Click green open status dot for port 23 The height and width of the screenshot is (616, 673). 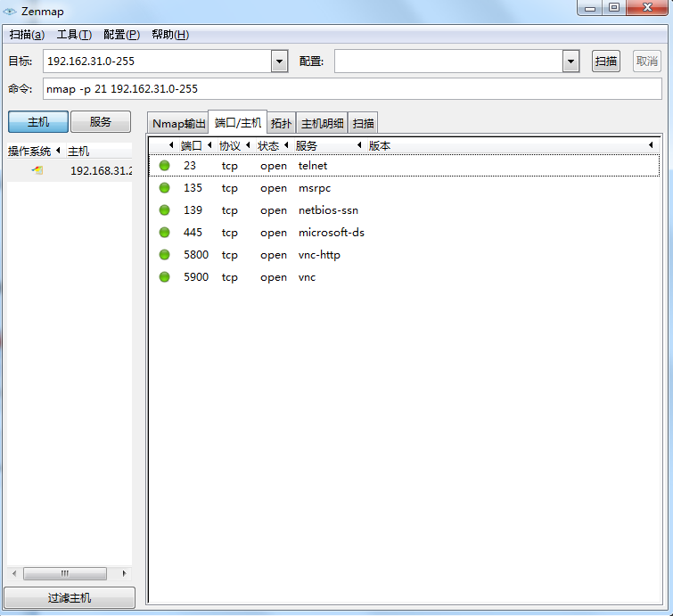pyautogui.click(x=164, y=165)
